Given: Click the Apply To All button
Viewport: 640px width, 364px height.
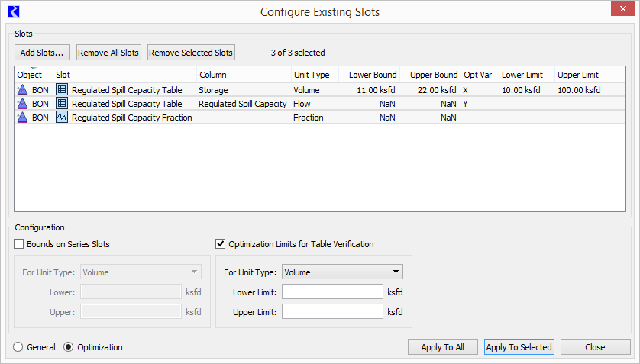Looking at the screenshot, I should [x=442, y=347].
